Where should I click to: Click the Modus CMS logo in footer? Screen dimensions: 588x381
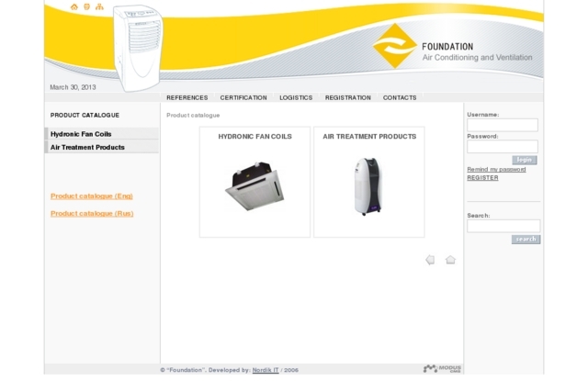441,368
